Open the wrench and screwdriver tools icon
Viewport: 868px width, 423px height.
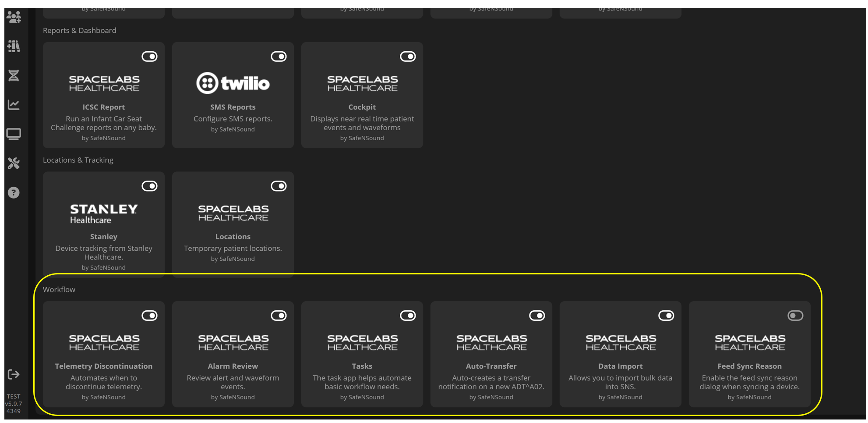[14, 163]
